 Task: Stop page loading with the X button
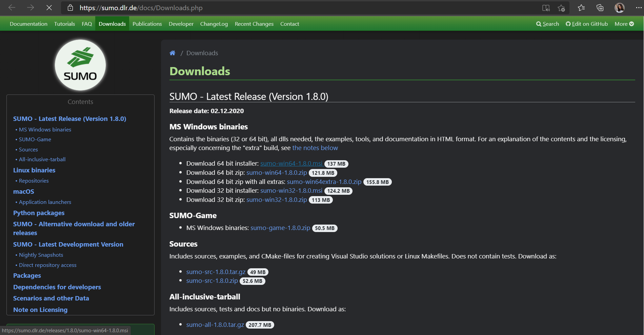(49, 7)
